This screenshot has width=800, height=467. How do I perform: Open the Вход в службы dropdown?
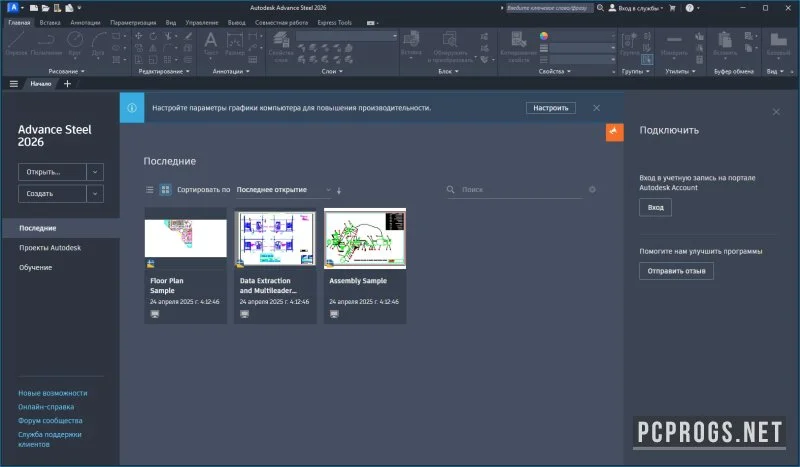point(636,8)
